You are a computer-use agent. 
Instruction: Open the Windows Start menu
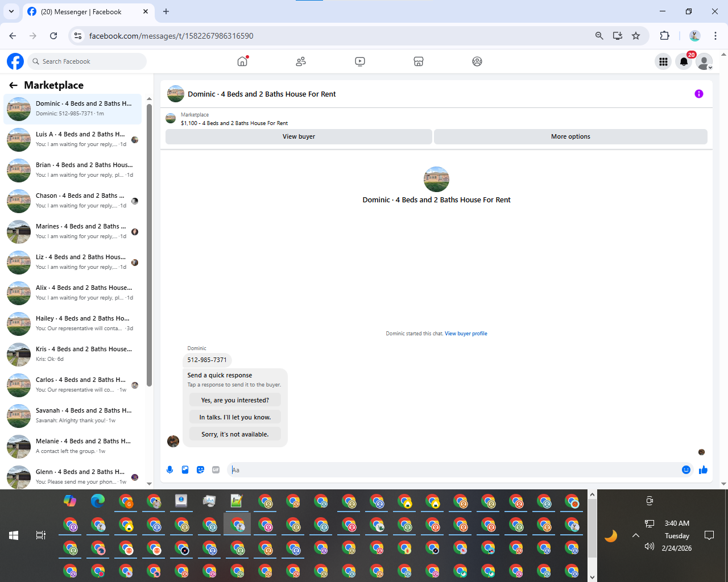14,535
